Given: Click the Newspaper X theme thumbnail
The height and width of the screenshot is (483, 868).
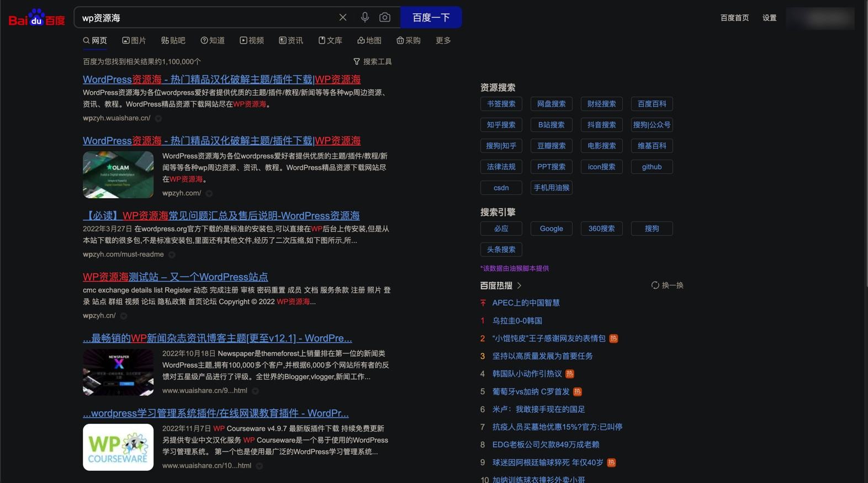Looking at the screenshot, I should coord(118,372).
